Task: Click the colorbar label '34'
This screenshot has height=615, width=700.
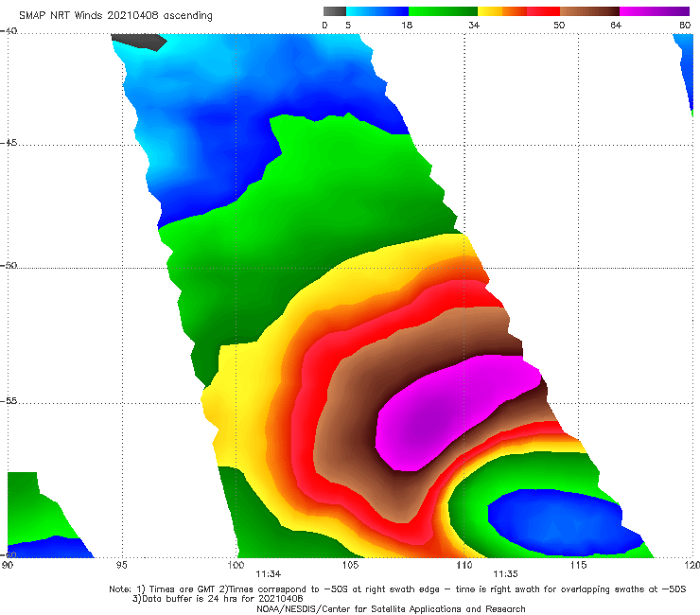Action: click(x=474, y=26)
